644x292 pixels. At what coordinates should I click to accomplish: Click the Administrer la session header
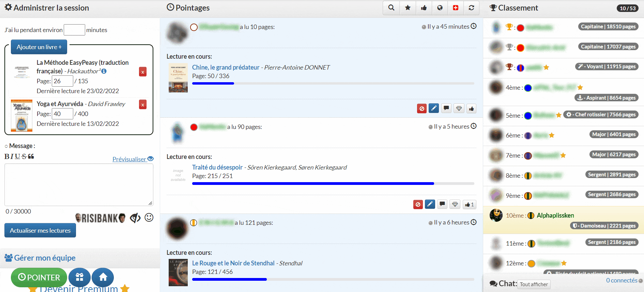point(51,8)
